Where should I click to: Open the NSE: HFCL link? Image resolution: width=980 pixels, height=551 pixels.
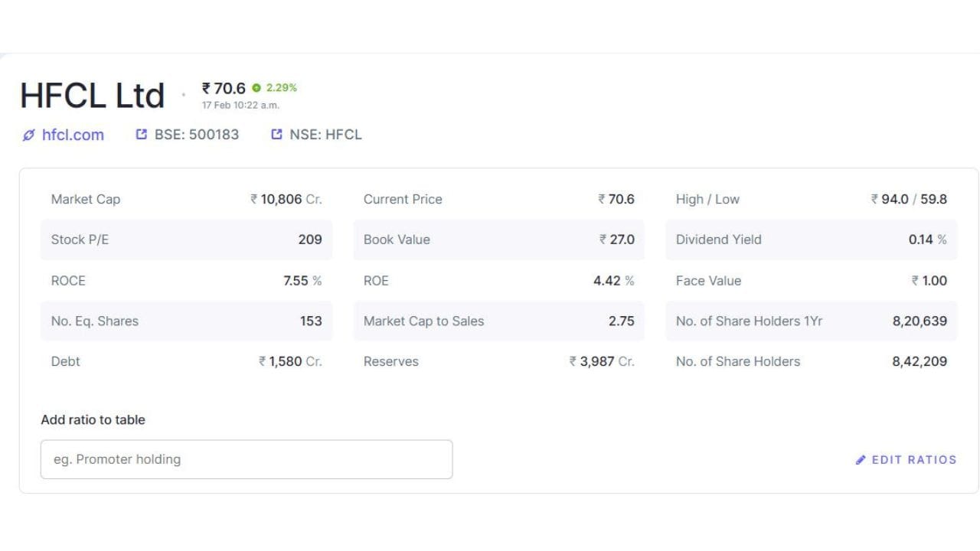pos(325,135)
